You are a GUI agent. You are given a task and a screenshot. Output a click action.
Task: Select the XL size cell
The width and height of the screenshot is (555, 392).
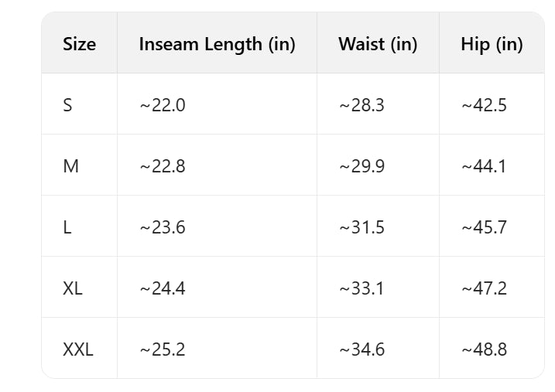pyautogui.click(x=73, y=288)
